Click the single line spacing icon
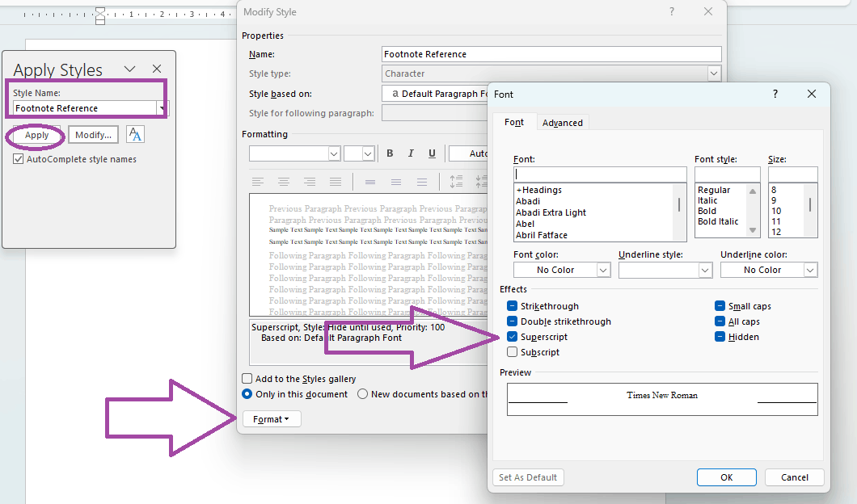 coord(370,182)
